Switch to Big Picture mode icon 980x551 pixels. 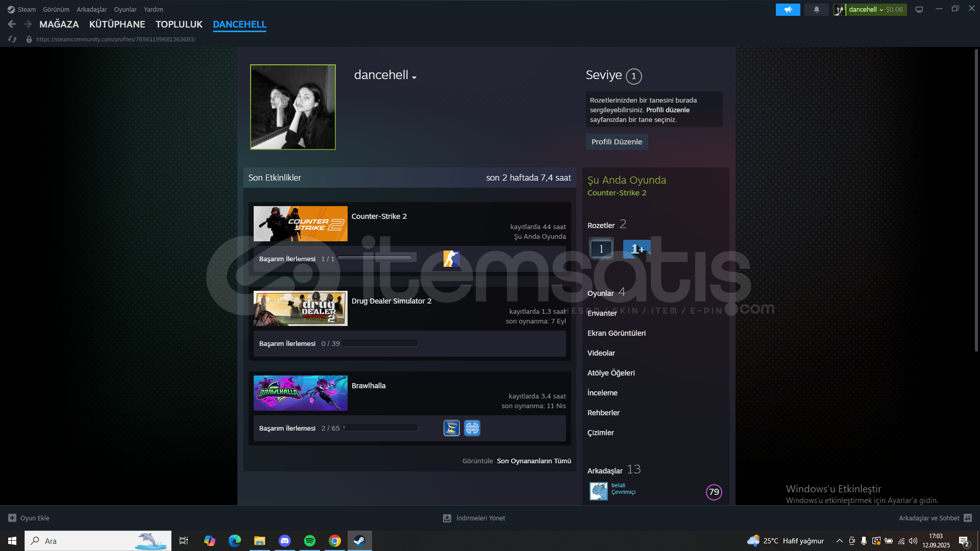(919, 9)
